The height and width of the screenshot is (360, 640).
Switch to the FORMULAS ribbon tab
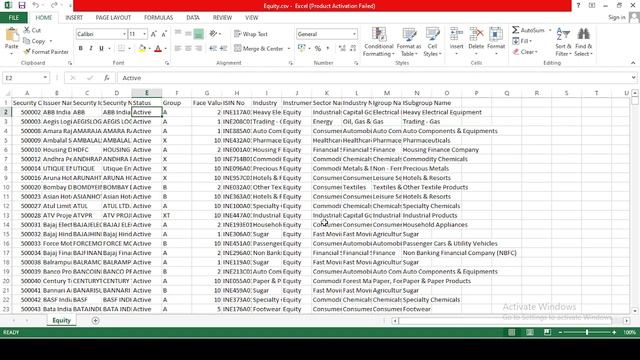[x=158, y=18]
